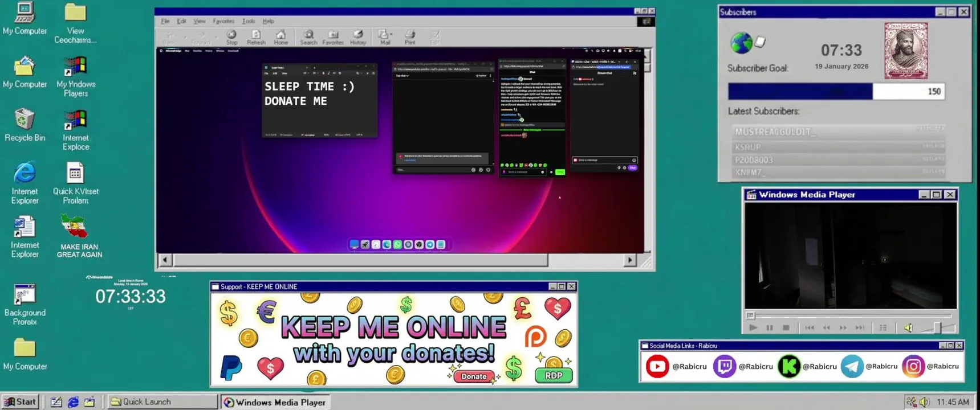The height and width of the screenshot is (410, 980).
Task: Expand the Mail button dropdown arrow
Action: pos(392,34)
